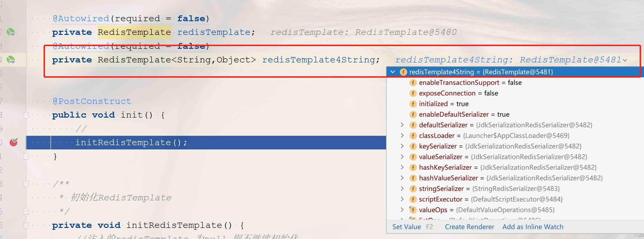This screenshot has height=239, width=644.
Task: Click the field icon beside stringSerializer
Action: point(413,189)
